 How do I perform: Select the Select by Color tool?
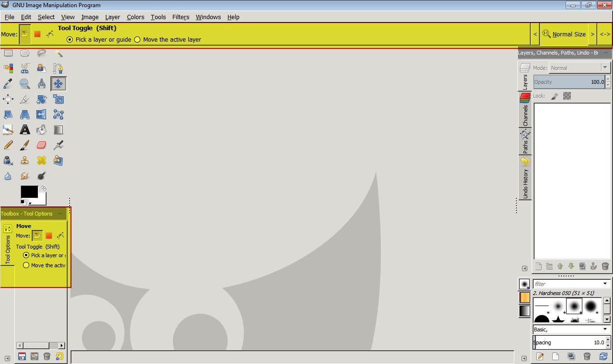tap(8, 68)
